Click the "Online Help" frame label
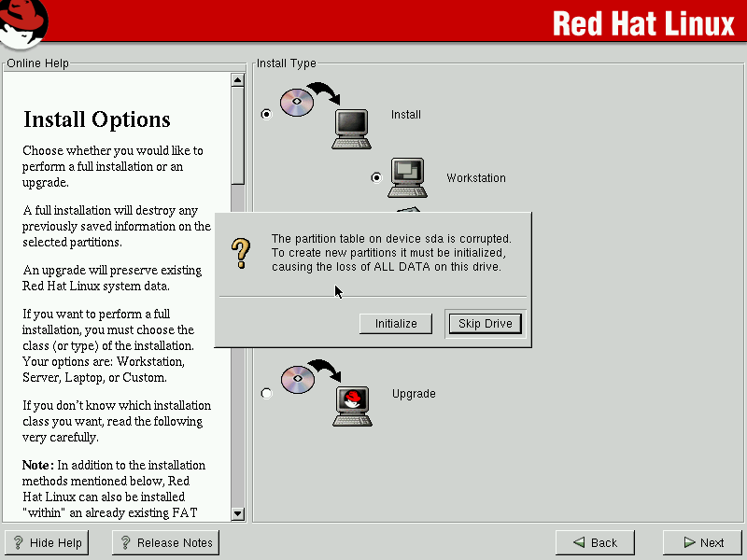Viewport: 747px width, 560px height. tap(37, 63)
